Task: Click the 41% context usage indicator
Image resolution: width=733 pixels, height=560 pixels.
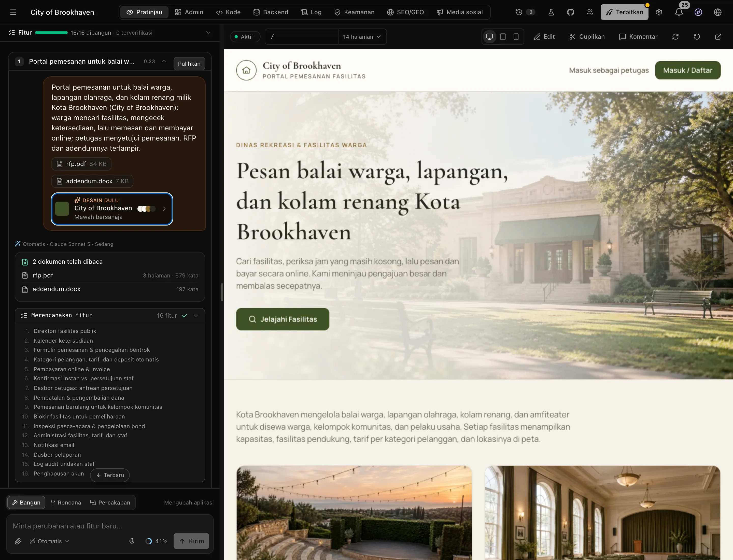Action: click(x=157, y=541)
